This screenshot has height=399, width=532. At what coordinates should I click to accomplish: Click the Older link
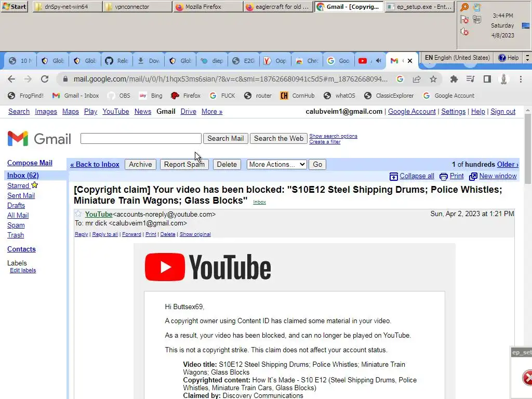pos(508,165)
